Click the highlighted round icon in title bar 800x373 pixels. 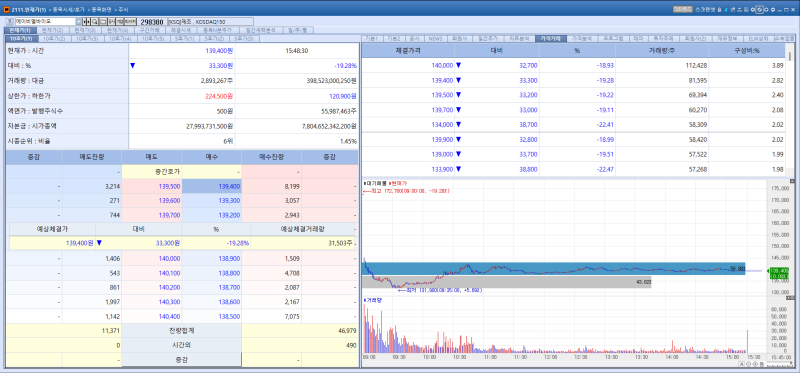(x=760, y=9)
